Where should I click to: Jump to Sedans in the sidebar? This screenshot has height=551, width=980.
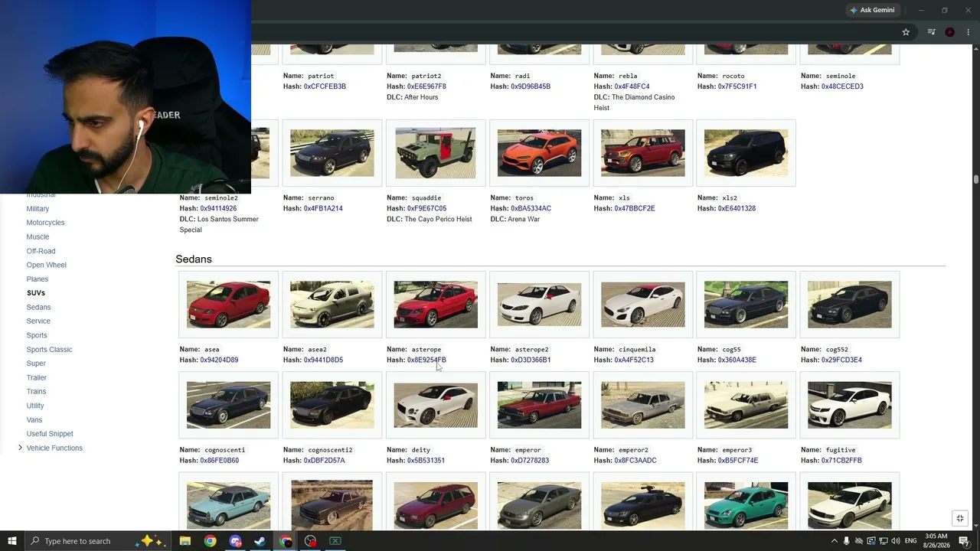pos(38,308)
